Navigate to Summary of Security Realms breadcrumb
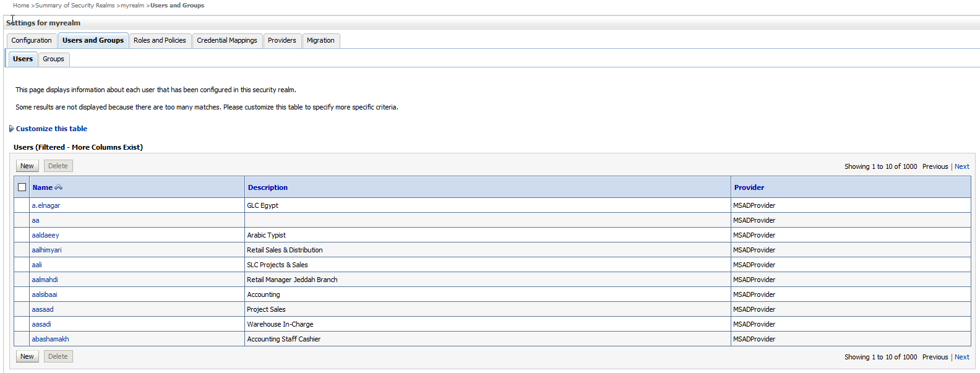Image resolution: width=980 pixels, height=373 pixels. [75, 6]
